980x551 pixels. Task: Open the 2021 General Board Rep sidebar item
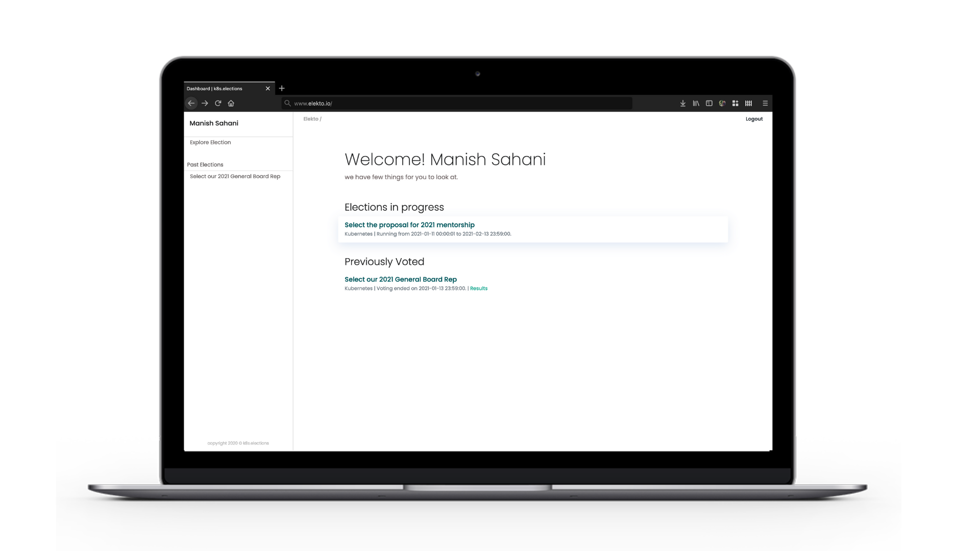tap(235, 177)
